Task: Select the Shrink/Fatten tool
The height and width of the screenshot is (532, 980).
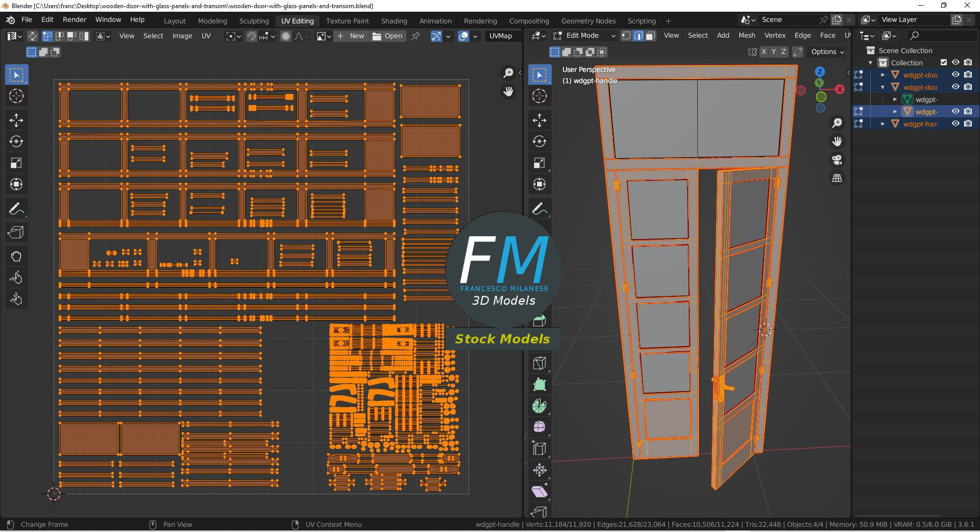Action: tap(540, 470)
